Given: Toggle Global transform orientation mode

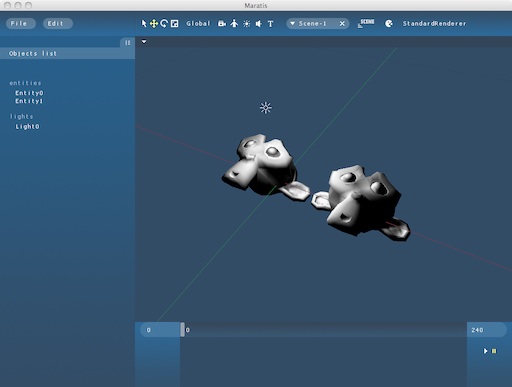Looking at the screenshot, I should point(198,24).
